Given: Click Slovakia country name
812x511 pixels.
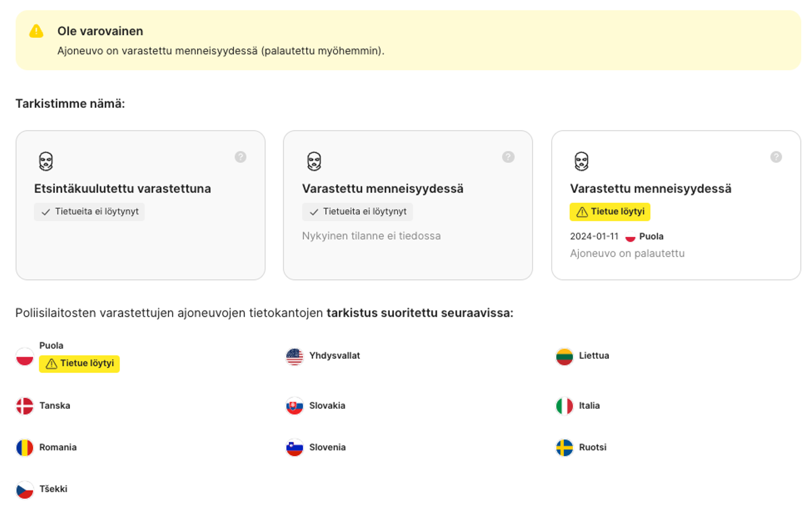Looking at the screenshot, I should (x=327, y=406).
